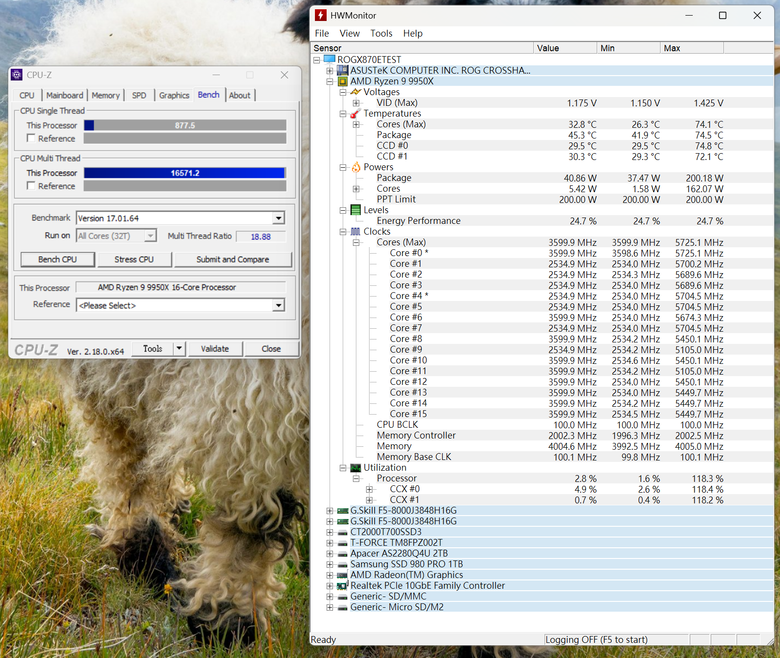Click the ASUSTeK motherboard icon
The height and width of the screenshot is (658, 780).
click(342, 71)
